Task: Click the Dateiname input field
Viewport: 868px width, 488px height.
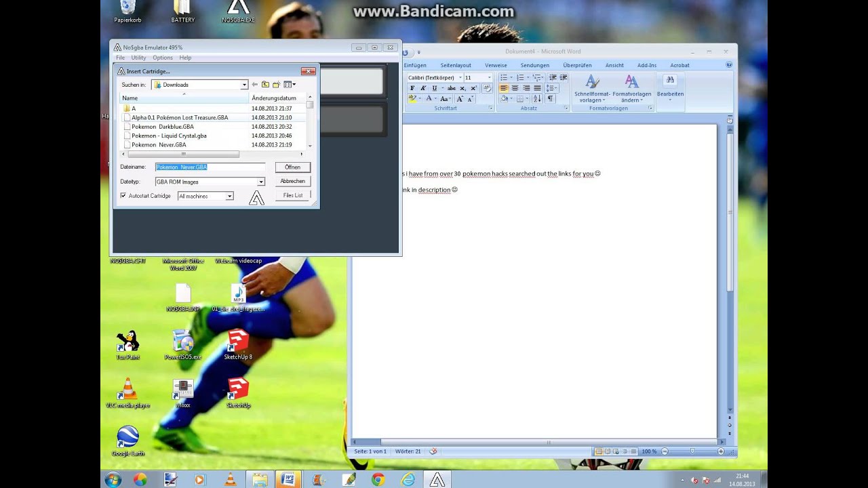Action: tap(210, 167)
